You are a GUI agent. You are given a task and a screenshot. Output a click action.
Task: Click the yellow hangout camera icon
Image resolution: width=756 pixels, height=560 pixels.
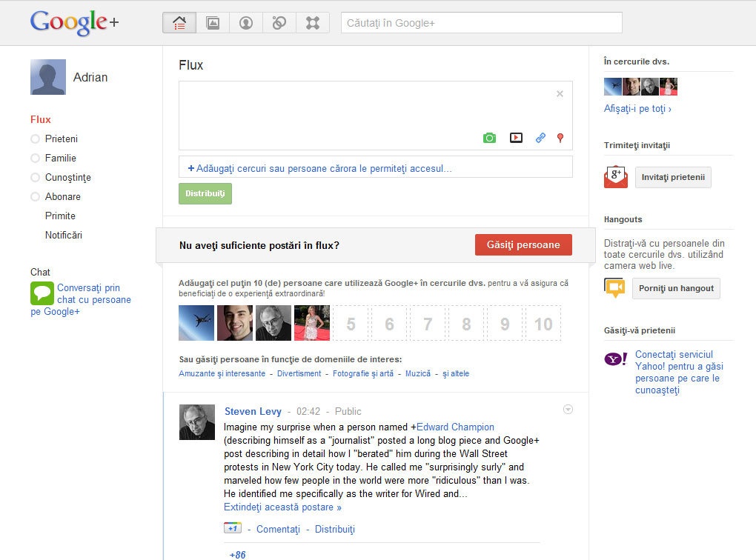[614, 288]
